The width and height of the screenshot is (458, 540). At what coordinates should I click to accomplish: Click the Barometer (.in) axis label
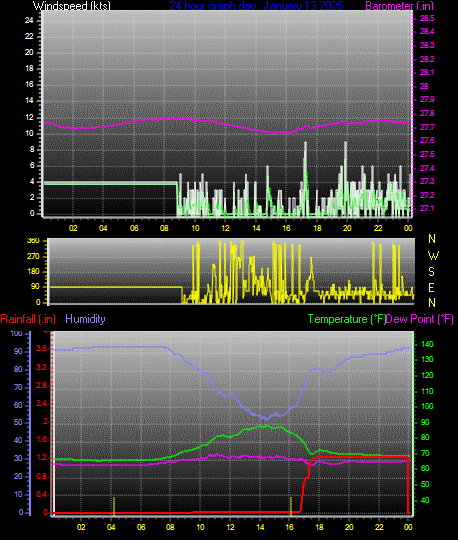click(399, 6)
